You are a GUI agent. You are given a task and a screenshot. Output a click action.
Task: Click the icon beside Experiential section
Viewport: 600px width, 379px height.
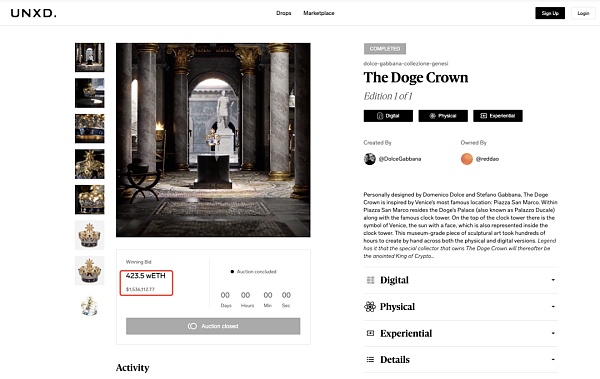pos(370,333)
